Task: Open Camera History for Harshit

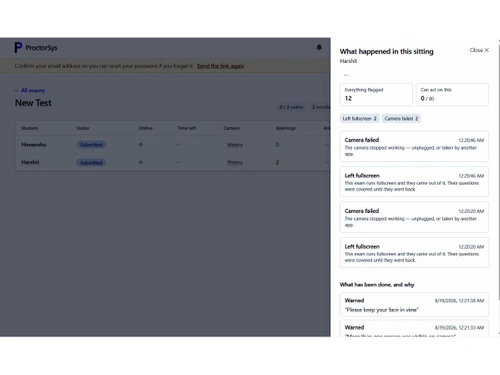Action: point(235,162)
